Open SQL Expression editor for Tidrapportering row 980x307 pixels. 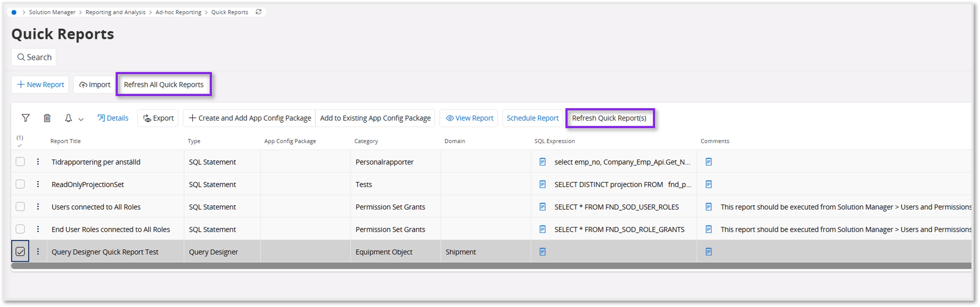pos(543,162)
